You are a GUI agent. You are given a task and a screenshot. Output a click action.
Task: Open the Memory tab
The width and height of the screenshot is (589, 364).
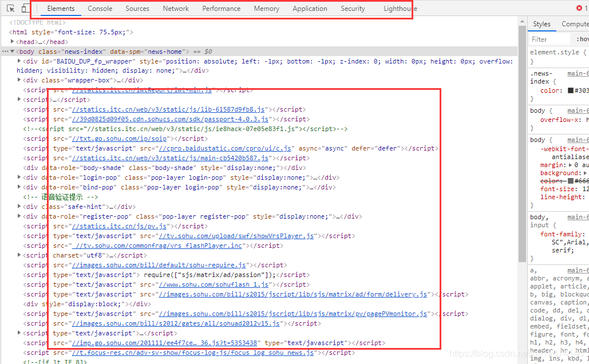(x=266, y=8)
